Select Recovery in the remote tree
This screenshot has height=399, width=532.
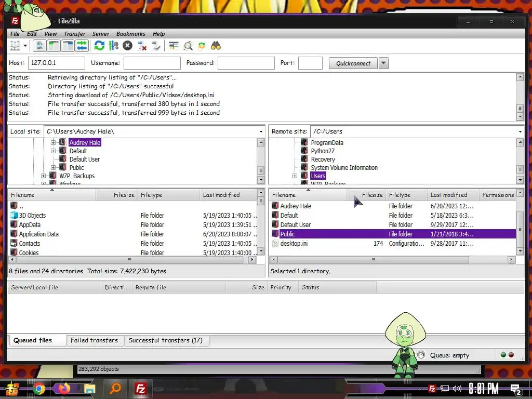tap(323, 159)
